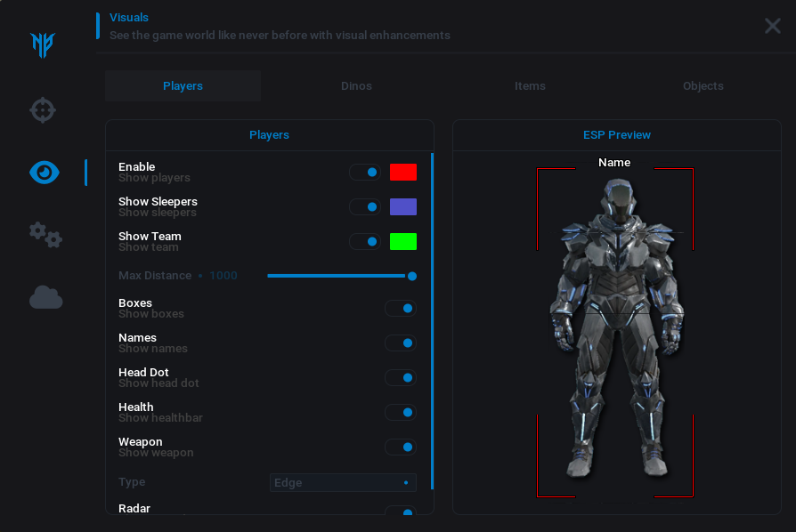Screen dimensions: 796x532
Task: Switch off the Head Dot toggle
Action: pos(401,378)
